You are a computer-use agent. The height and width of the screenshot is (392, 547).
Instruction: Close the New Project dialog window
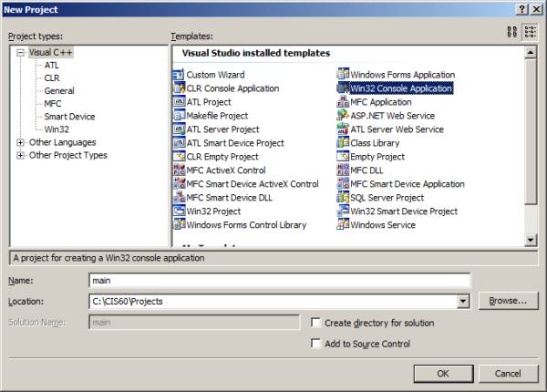pos(537,9)
